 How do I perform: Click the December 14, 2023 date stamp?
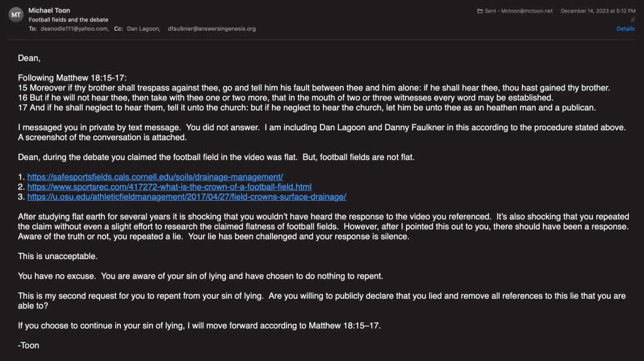click(x=597, y=11)
